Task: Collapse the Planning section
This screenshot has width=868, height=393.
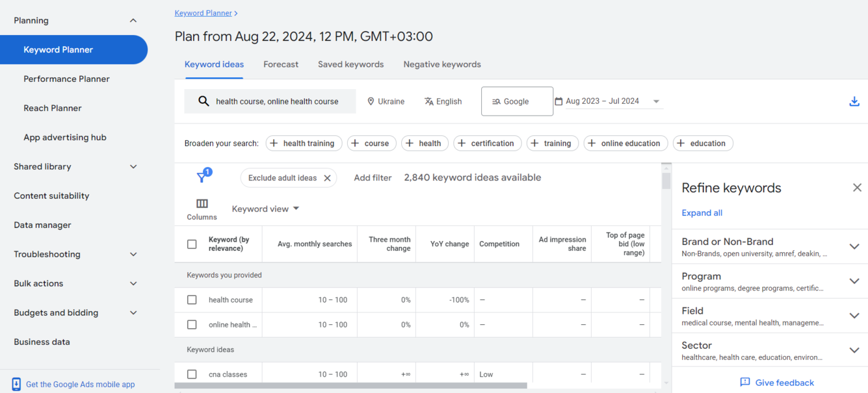Action: pyautogui.click(x=133, y=21)
